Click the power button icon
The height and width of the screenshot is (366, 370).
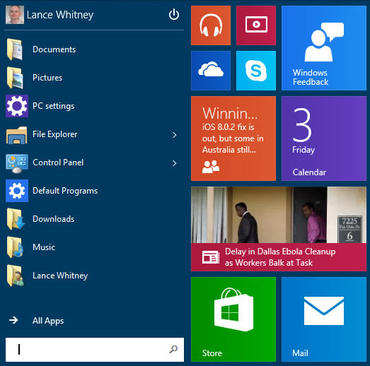174,15
